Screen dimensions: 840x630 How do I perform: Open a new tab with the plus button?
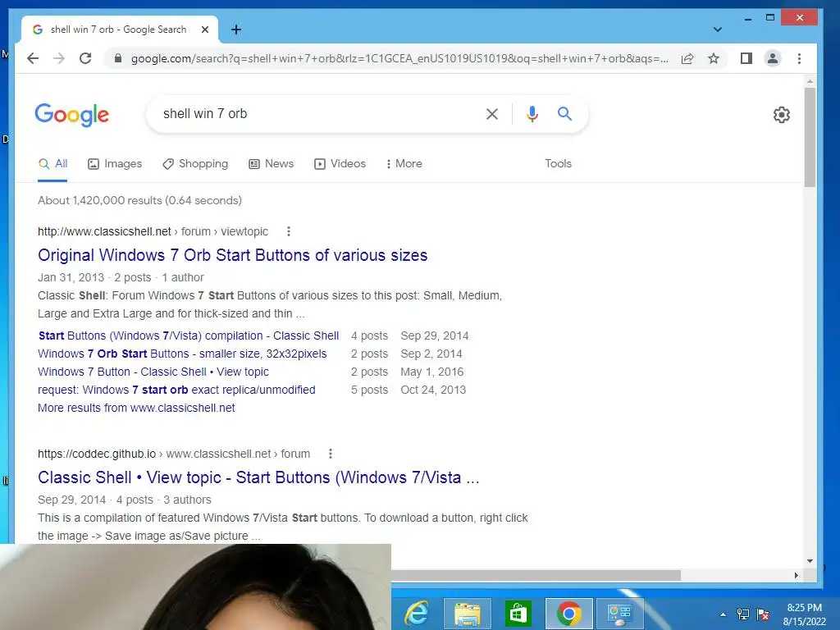(x=235, y=30)
